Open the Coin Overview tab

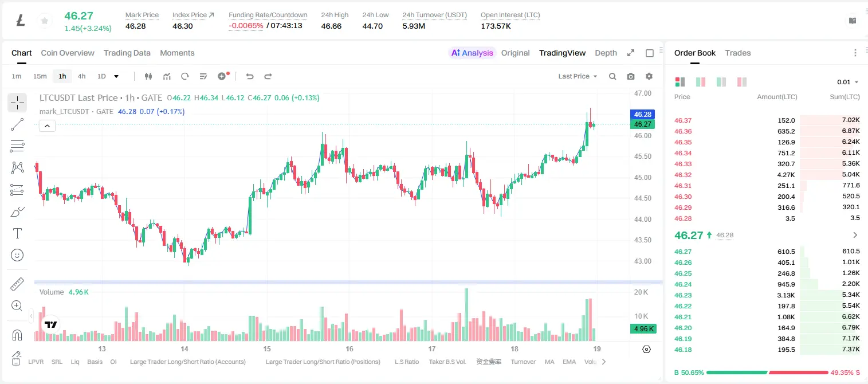68,53
